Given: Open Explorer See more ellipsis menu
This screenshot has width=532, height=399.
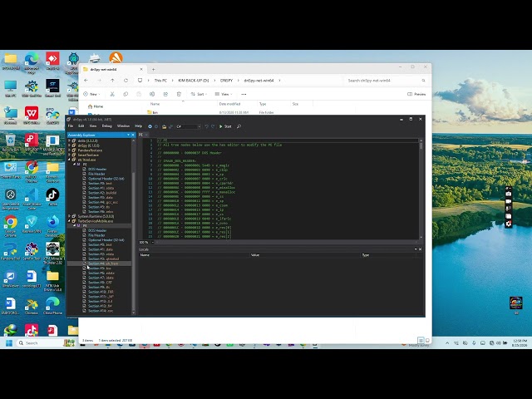Looking at the screenshot, I should (x=244, y=94).
